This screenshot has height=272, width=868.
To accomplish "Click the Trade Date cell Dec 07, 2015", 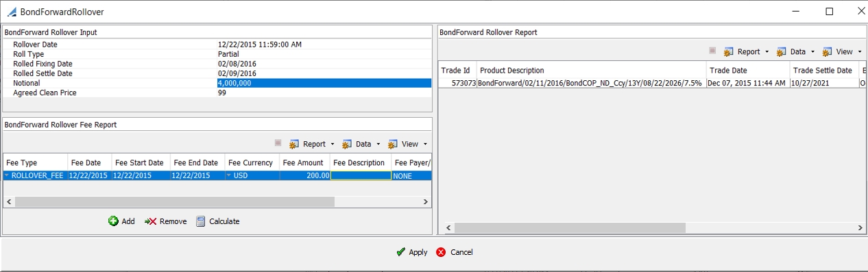I will point(748,82).
